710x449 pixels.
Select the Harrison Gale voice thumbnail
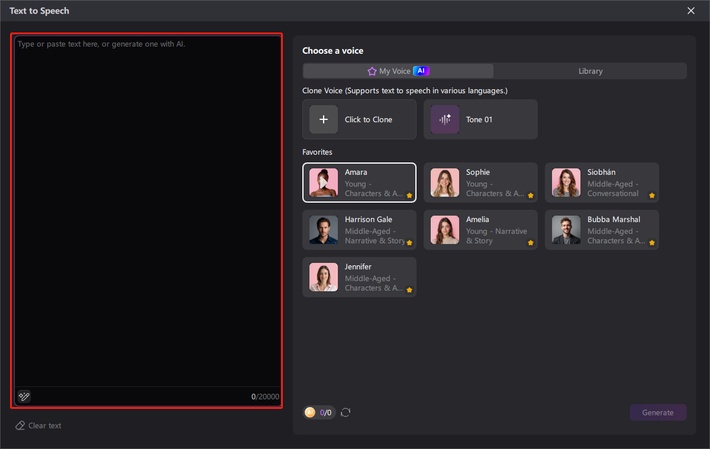(323, 230)
